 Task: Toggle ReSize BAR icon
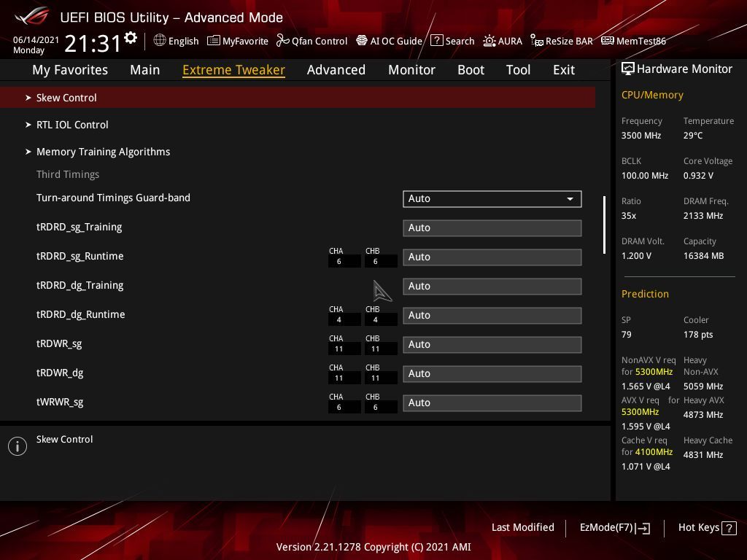537,41
